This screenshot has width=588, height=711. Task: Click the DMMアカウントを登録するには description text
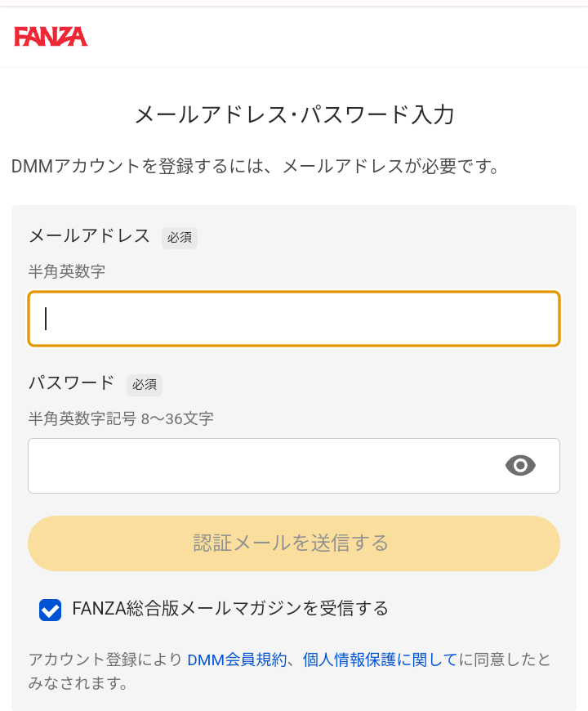[x=255, y=168]
